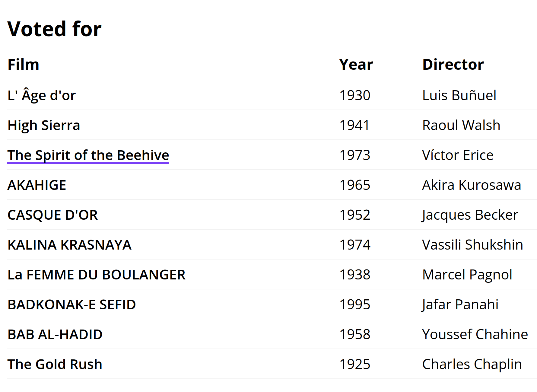
Task: Click director name Youssef Chahine
Action: [475, 334]
